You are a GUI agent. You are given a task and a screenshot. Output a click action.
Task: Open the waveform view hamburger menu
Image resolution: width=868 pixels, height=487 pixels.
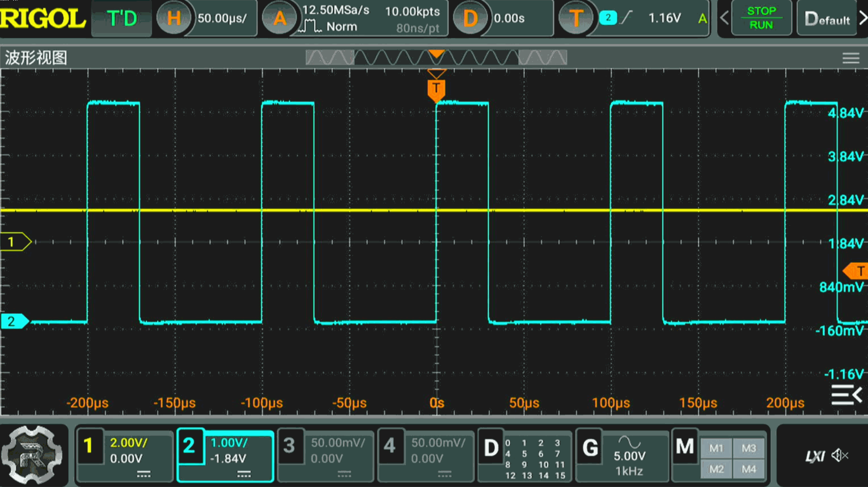[x=850, y=58]
